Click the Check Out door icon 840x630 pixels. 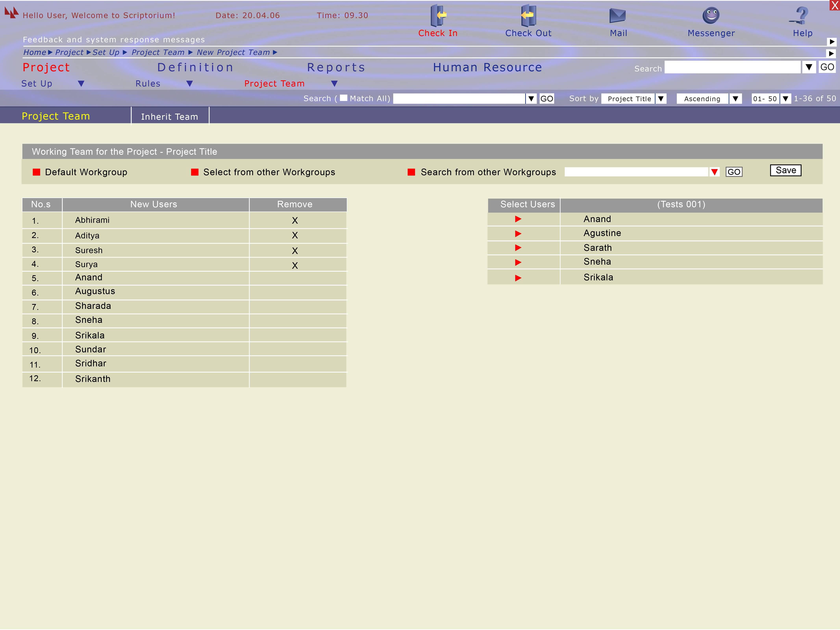pyautogui.click(x=528, y=16)
